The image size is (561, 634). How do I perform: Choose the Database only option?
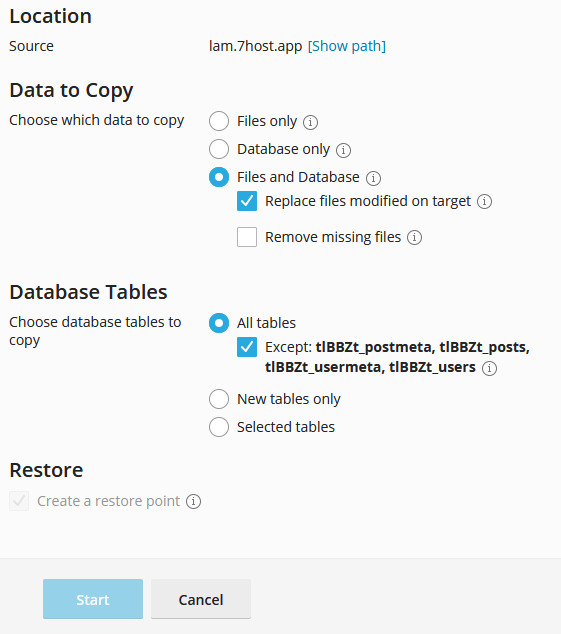click(219, 149)
